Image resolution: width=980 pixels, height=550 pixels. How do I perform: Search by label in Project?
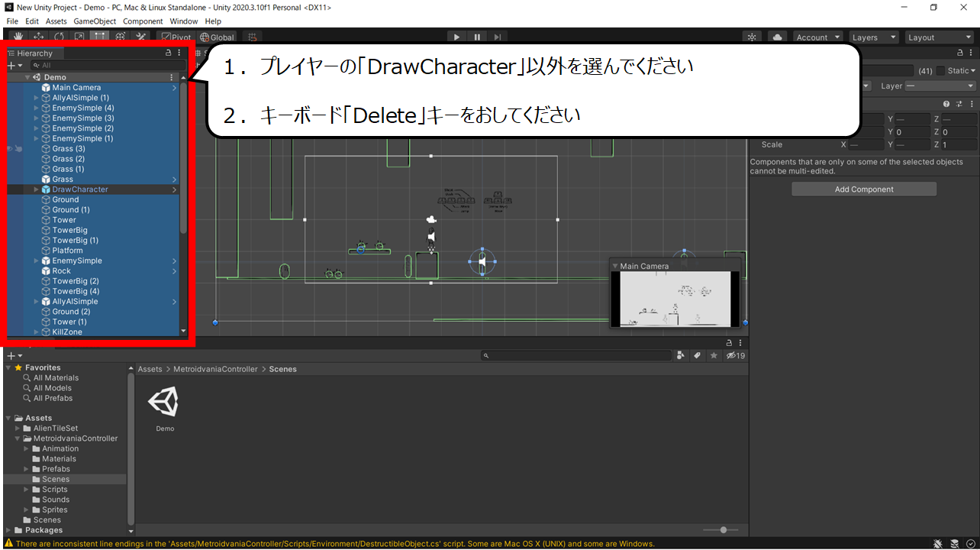(697, 355)
